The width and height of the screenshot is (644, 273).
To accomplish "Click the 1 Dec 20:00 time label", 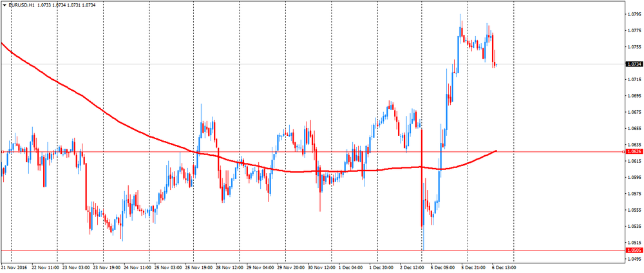I will tap(381, 267).
